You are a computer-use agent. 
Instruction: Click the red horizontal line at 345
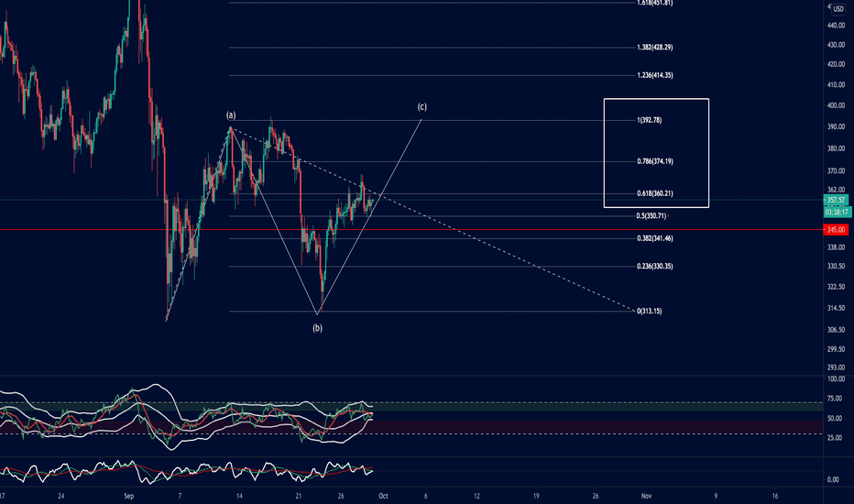(x=411, y=230)
